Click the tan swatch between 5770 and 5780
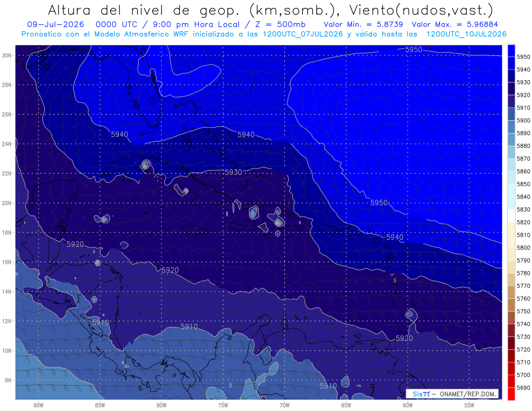 pos(511,279)
